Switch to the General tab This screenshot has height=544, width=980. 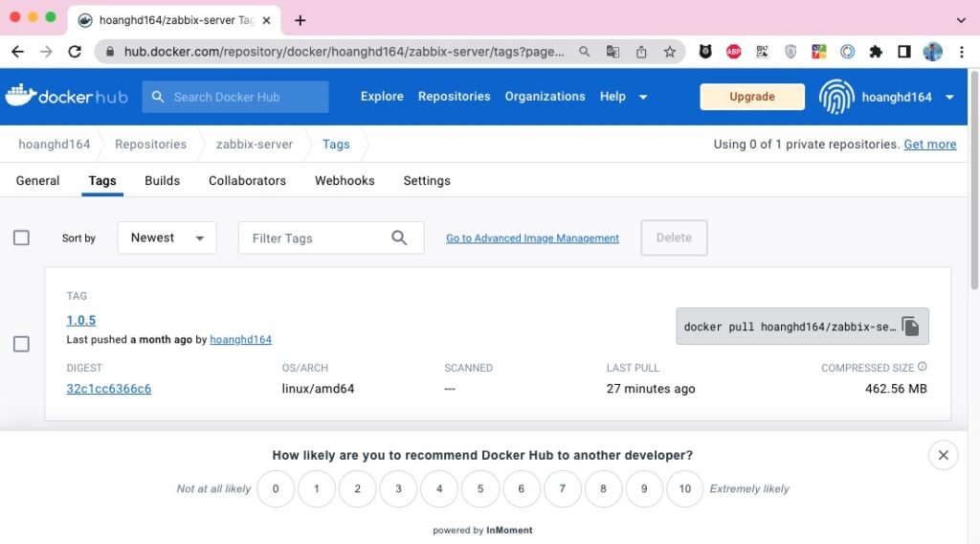click(37, 181)
